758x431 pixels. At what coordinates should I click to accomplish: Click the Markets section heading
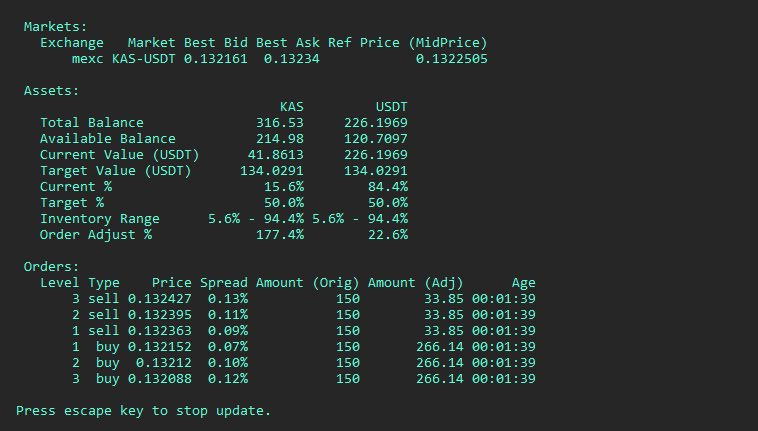tap(56, 27)
